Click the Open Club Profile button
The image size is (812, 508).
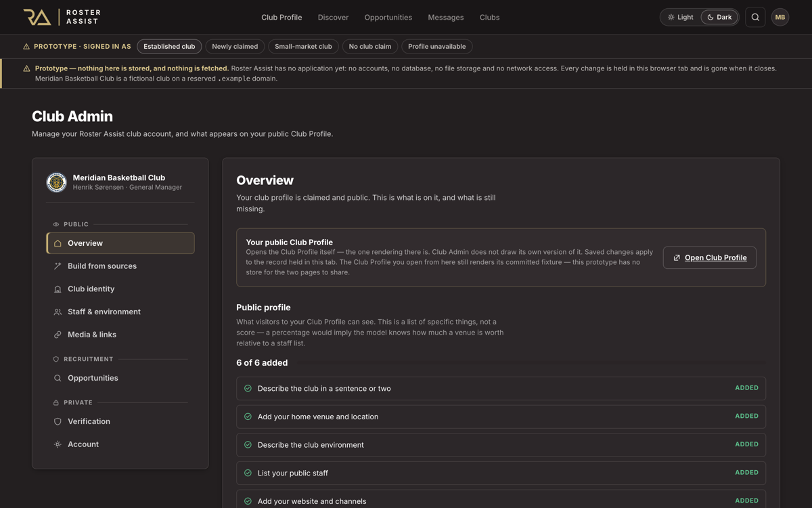point(710,257)
